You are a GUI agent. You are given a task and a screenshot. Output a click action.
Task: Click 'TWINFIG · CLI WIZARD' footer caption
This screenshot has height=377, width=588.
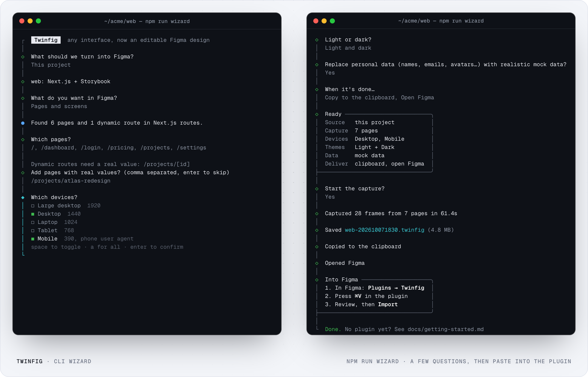(54, 361)
